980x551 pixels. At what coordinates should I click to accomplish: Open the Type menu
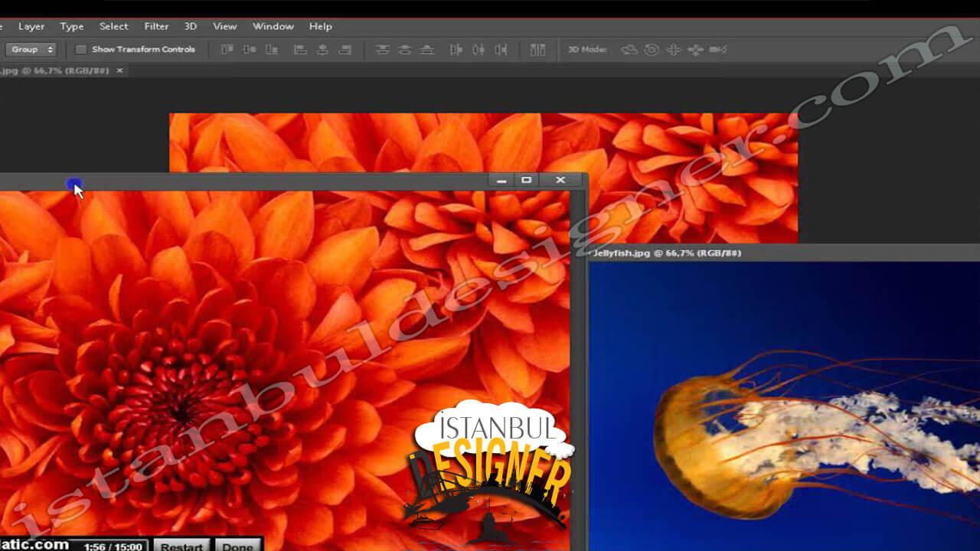(72, 26)
